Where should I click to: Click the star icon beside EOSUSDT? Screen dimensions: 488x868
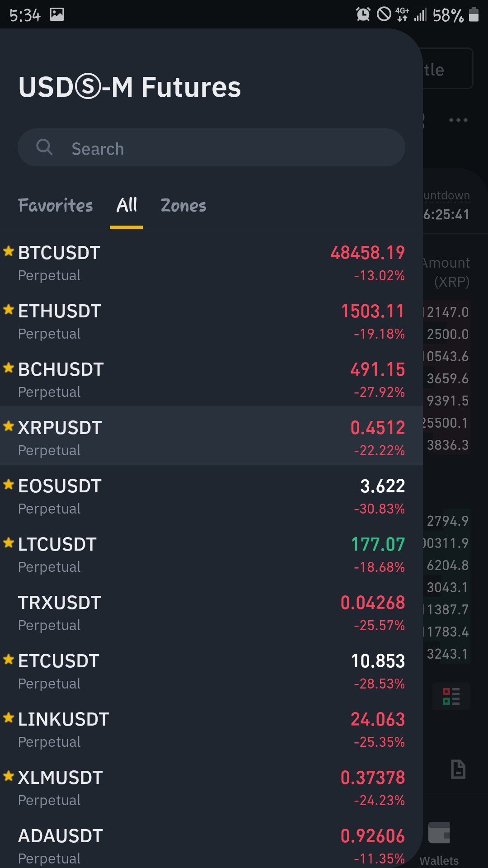click(9, 484)
